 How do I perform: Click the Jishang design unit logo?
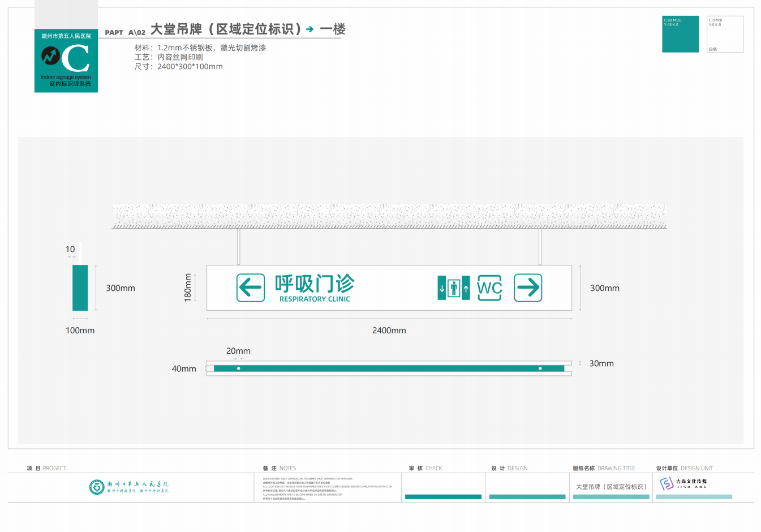pos(683,484)
